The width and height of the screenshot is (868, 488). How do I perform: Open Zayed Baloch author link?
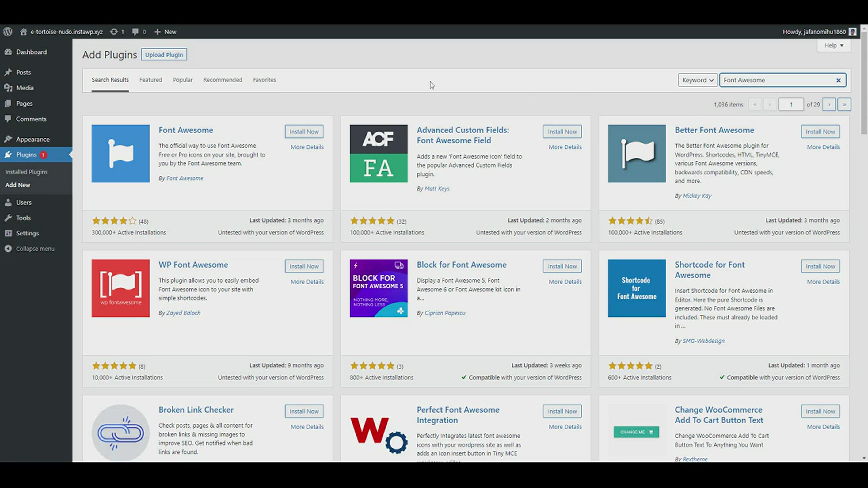click(183, 313)
